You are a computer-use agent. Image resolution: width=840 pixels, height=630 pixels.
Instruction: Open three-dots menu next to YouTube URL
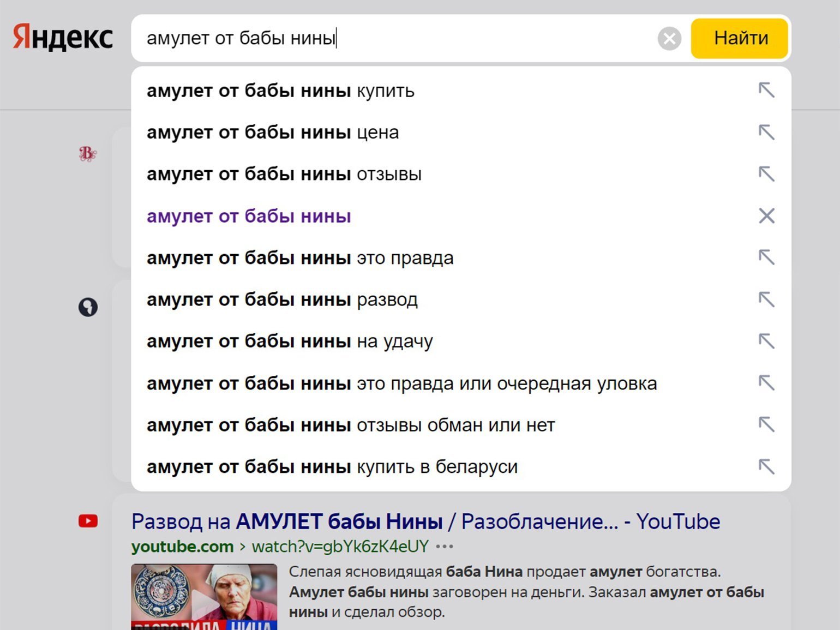point(445,546)
